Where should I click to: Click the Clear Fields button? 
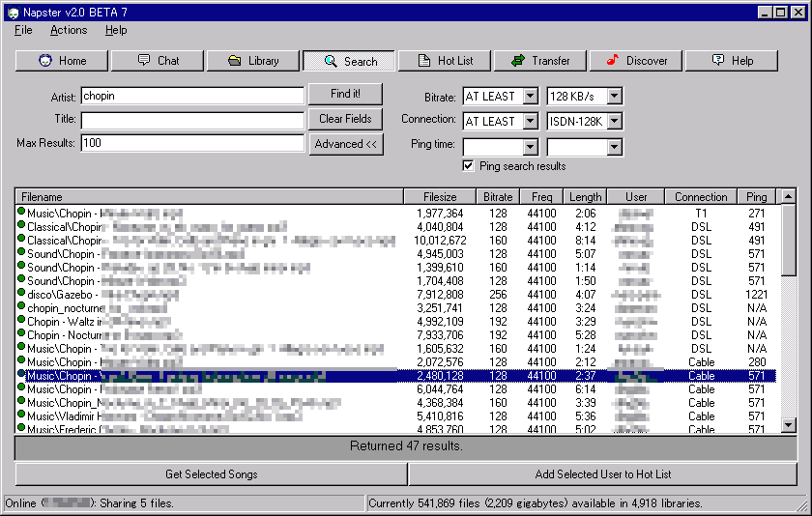[345, 119]
